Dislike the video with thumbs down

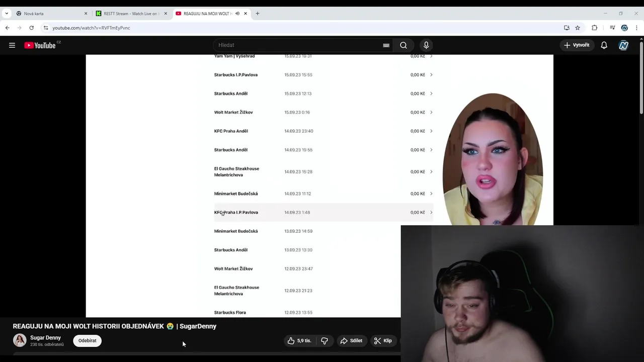pyautogui.click(x=325, y=340)
